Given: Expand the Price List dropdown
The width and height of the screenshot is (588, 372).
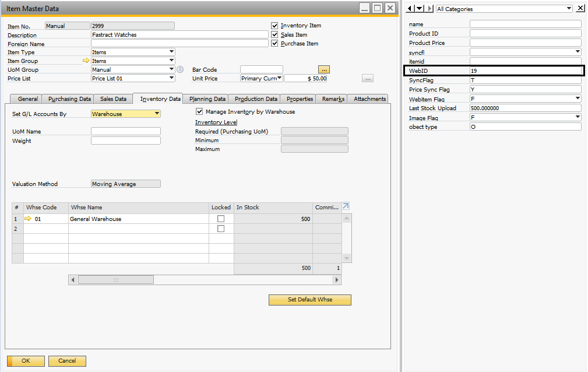Looking at the screenshot, I should point(171,78).
